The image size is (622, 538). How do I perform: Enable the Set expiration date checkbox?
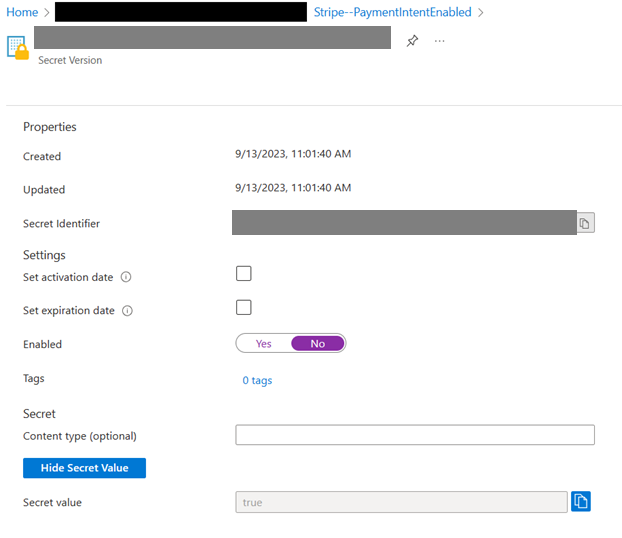(243, 307)
